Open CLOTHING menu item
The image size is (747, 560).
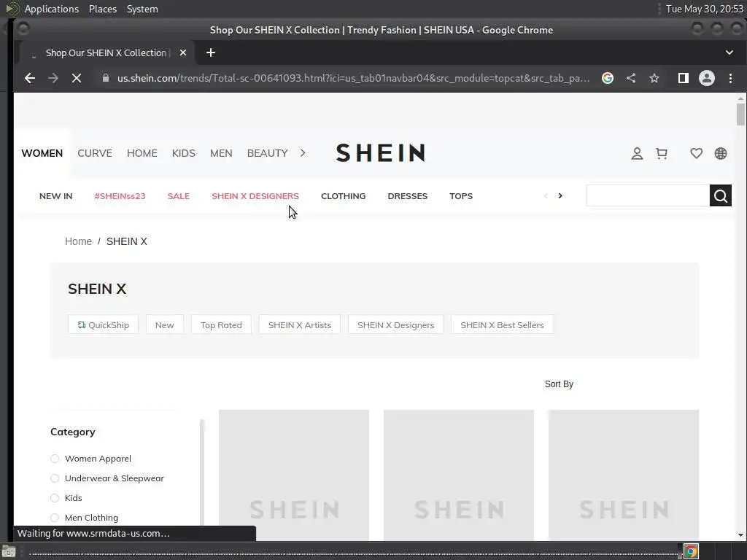point(343,196)
